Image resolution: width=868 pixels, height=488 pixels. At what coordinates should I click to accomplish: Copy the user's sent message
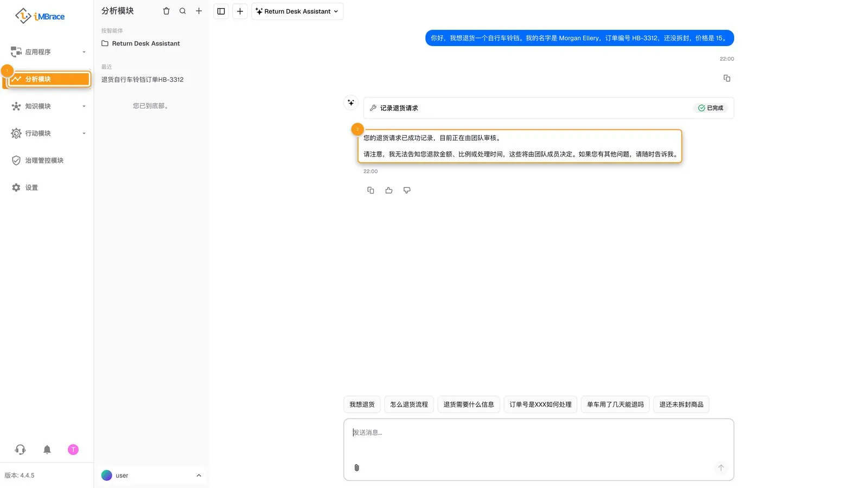(727, 78)
